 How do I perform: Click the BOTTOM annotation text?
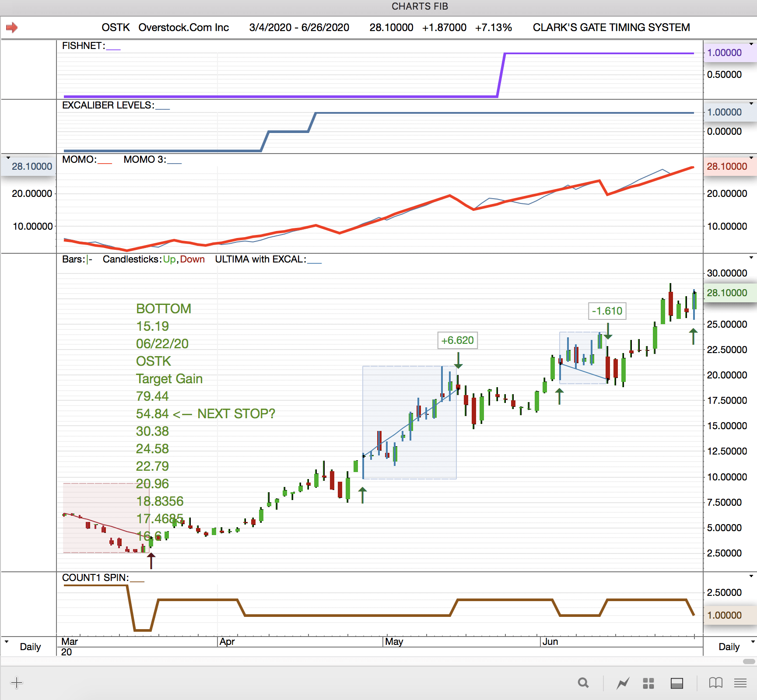[164, 309]
